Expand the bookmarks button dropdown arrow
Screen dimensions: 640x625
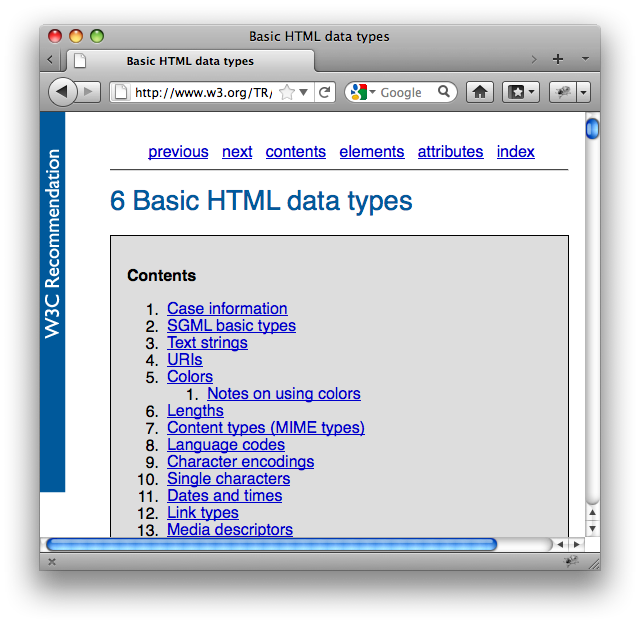(x=531, y=92)
